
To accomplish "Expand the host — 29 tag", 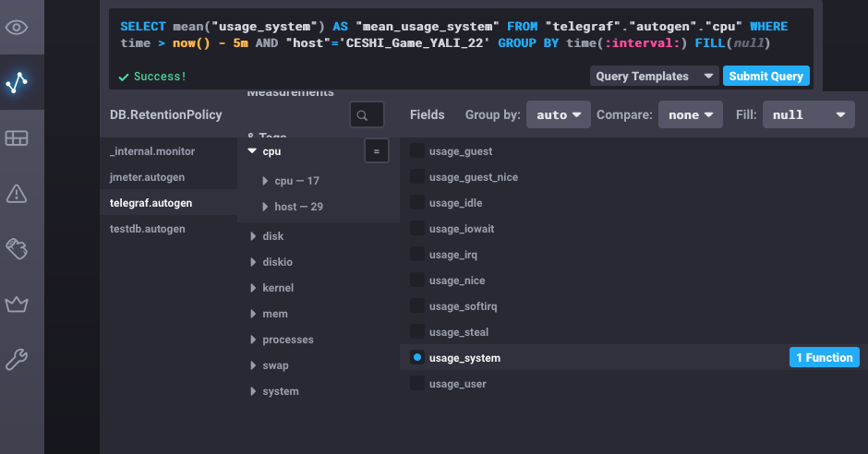I will (265, 207).
